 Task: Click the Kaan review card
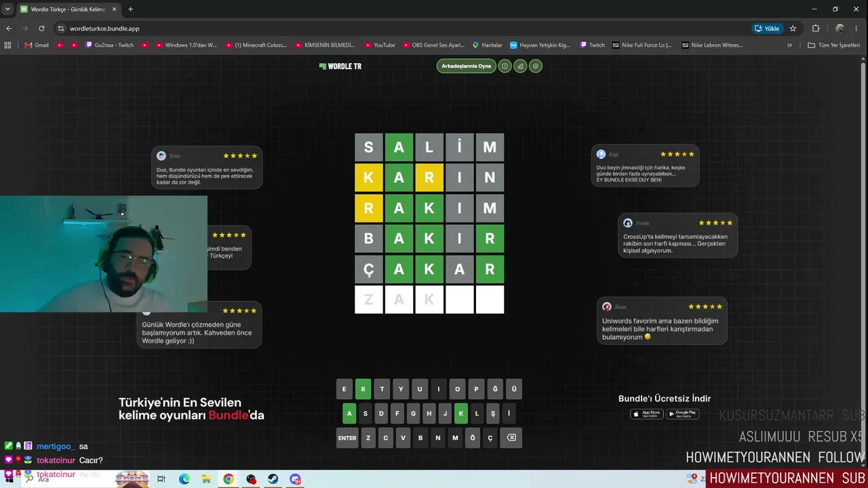[662, 321]
